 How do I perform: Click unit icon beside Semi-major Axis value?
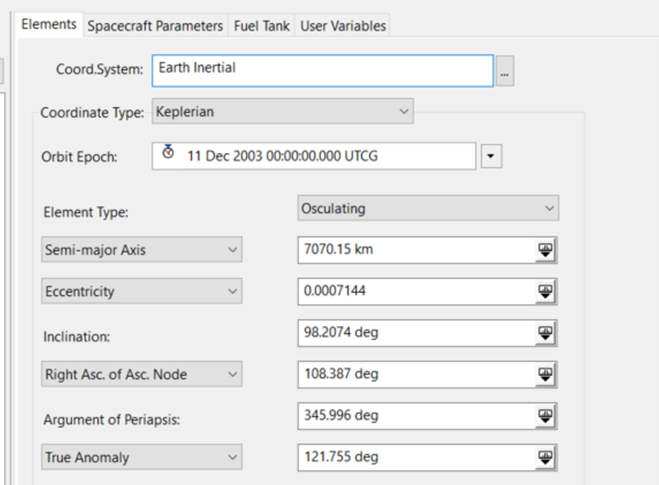(545, 251)
